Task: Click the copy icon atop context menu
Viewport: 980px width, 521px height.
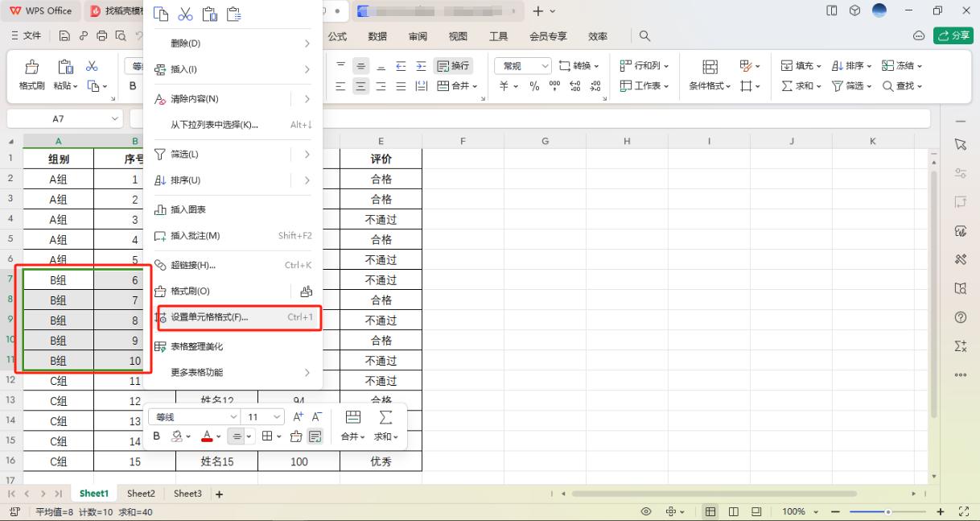Action: [161, 14]
